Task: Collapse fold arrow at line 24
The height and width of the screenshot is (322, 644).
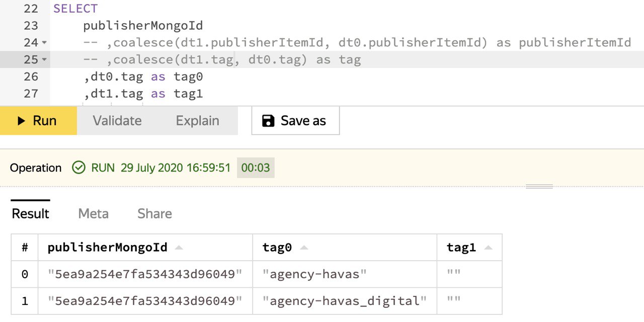Action: tap(44, 43)
